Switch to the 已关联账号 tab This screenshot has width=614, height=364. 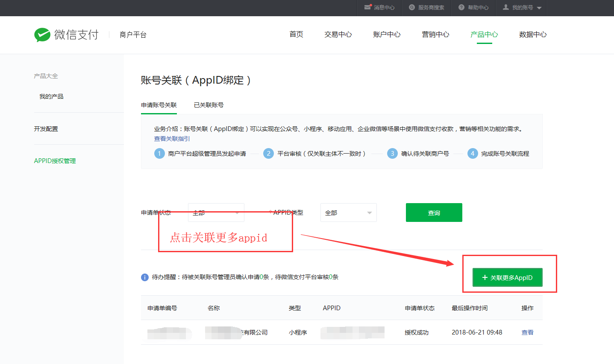point(209,105)
